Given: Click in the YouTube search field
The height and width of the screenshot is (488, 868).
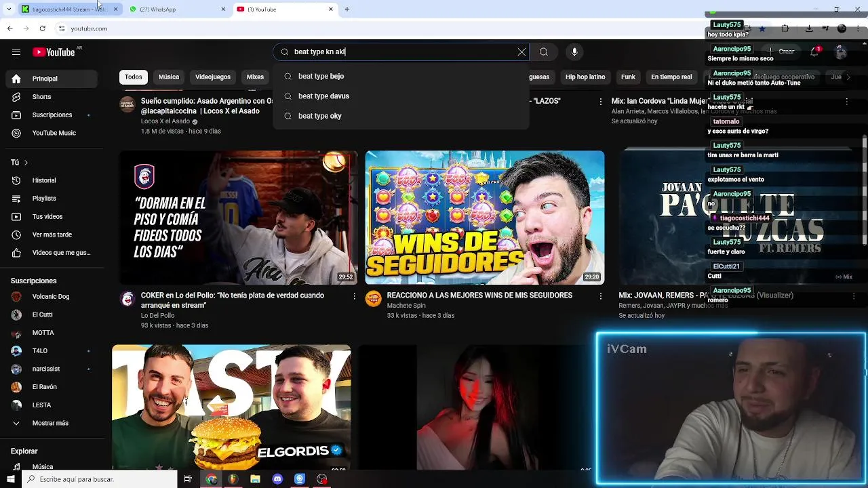Looking at the screenshot, I should point(401,52).
